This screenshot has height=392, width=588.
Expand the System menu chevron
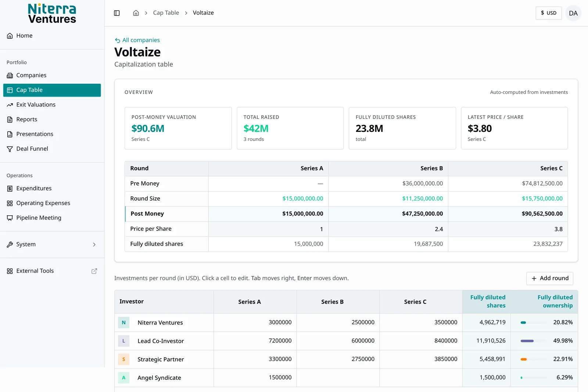coord(94,244)
